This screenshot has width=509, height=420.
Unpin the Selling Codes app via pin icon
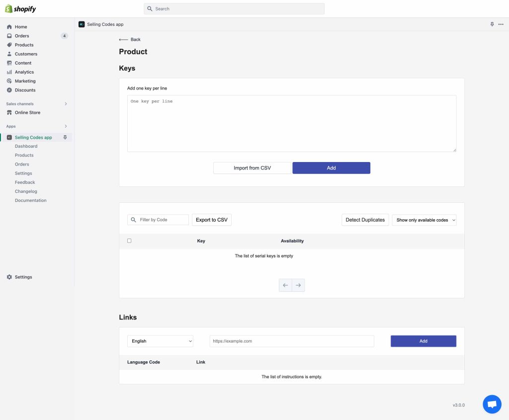pos(65,137)
